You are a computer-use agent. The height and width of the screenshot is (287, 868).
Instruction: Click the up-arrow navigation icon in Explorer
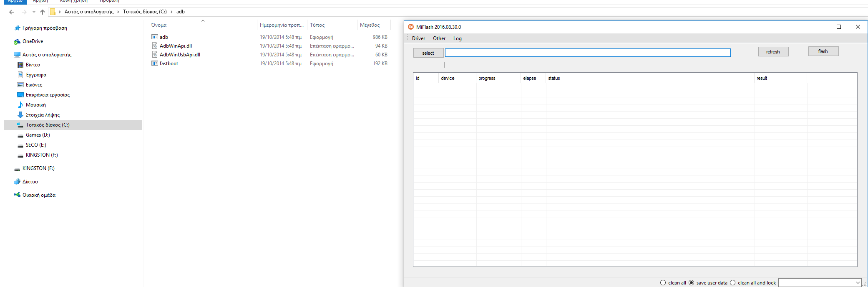43,12
